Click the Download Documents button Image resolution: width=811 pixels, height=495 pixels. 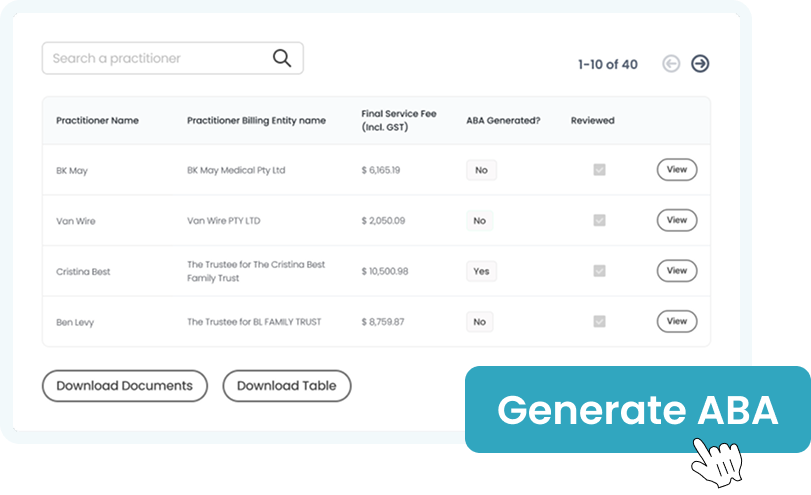click(124, 386)
